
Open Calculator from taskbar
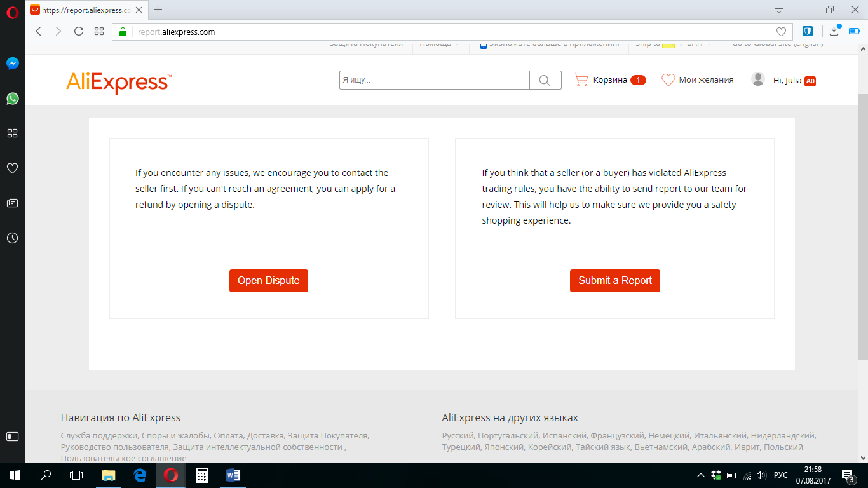click(x=202, y=475)
